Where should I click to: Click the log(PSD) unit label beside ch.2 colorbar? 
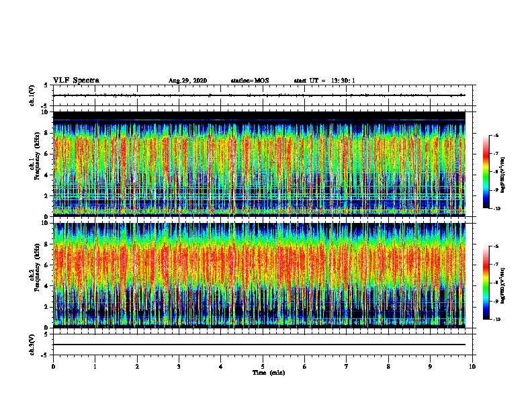click(x=503, y=285)
